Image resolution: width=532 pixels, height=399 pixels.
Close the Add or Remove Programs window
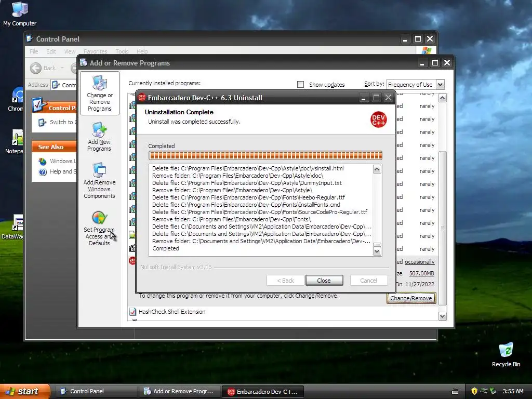447,63
